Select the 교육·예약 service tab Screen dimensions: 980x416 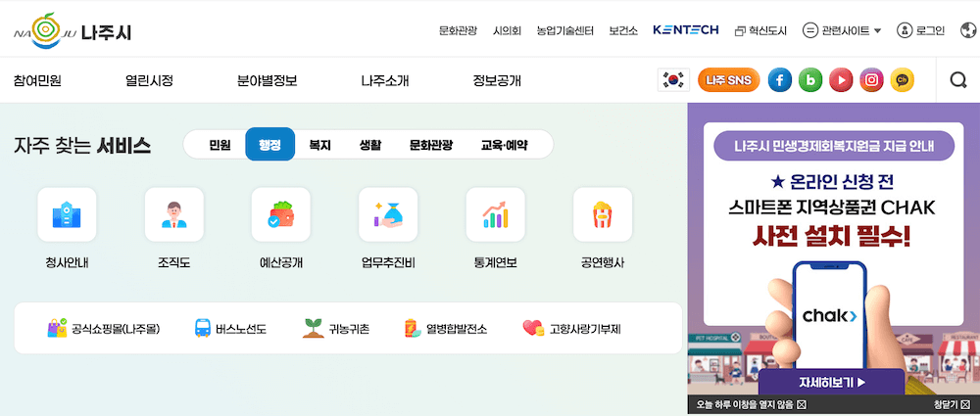pyautogui.click(x=504, y=145)
